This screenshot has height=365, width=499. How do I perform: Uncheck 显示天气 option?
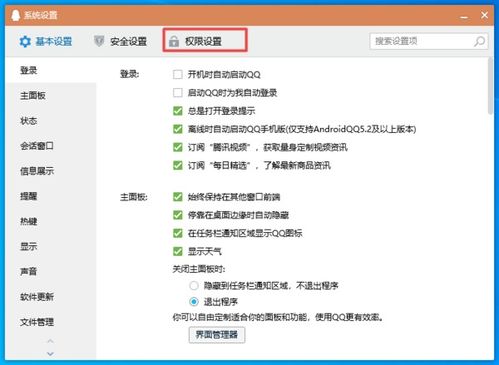coord(178,251)
